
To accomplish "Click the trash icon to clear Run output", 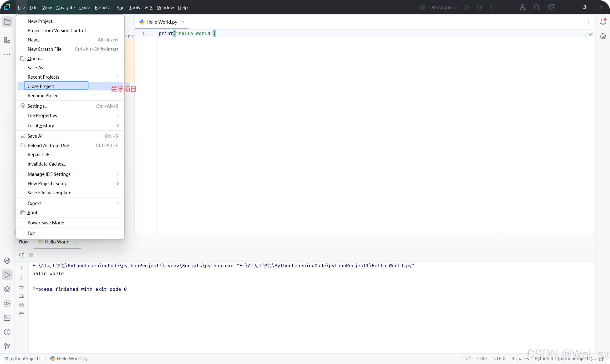I will point(22,314).
